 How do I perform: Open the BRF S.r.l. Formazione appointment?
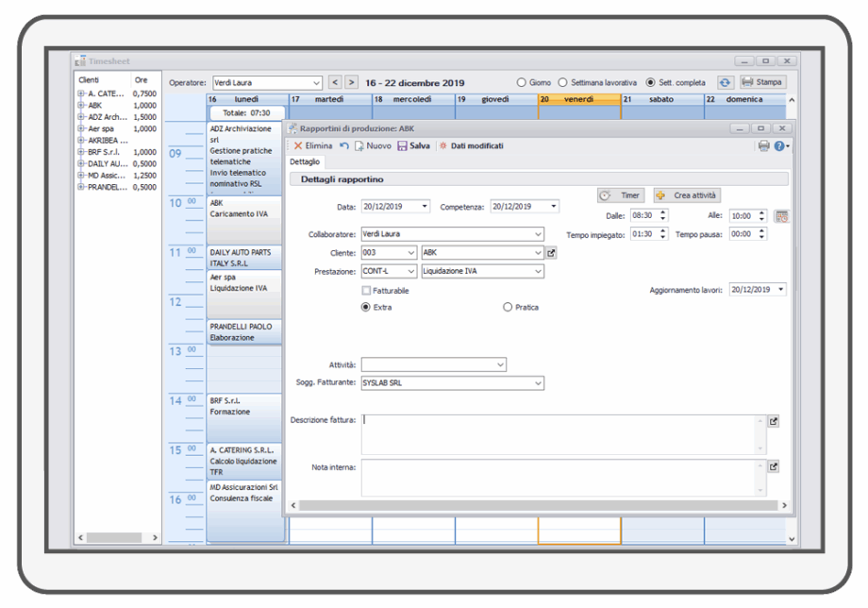pos(244,417)
